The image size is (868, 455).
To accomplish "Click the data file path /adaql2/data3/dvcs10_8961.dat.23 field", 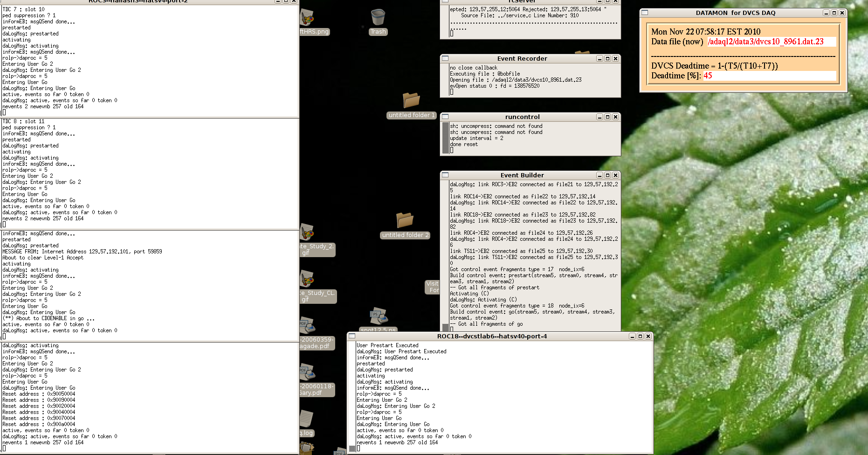I will [771, 42].
